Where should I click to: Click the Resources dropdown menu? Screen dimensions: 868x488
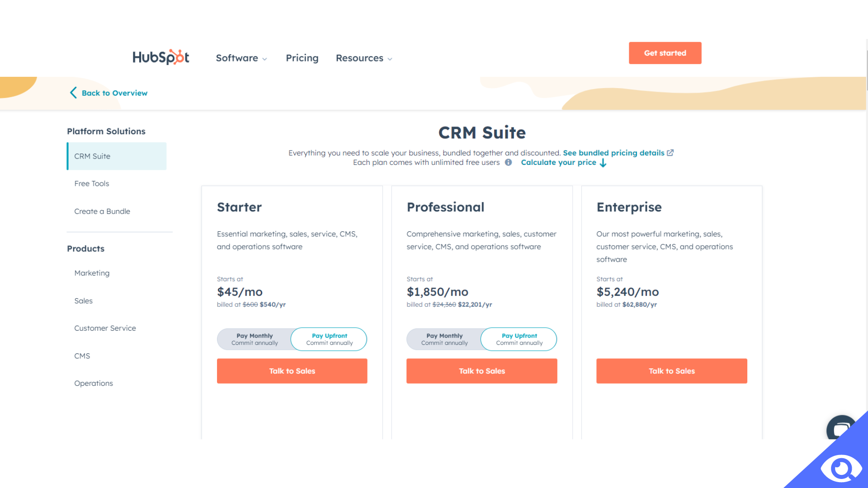click(x=363, y=58)
